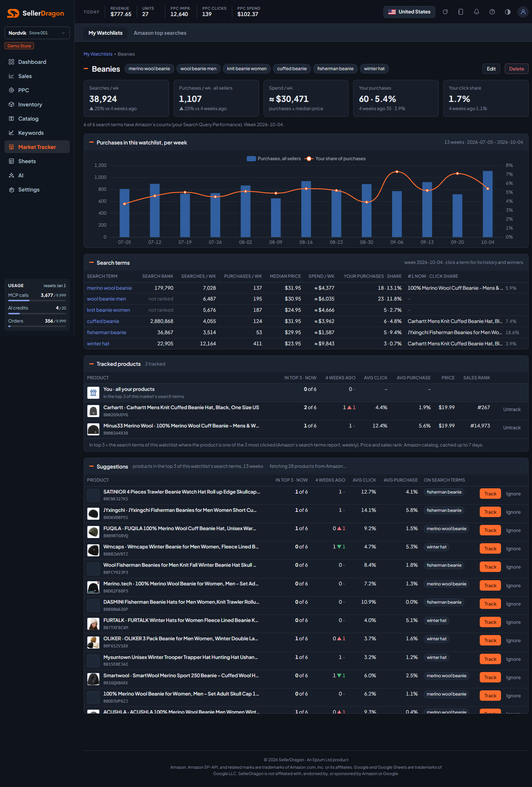532x787 pixels.
Task: Open the fisherman beanie search term link
Action: 106,332
